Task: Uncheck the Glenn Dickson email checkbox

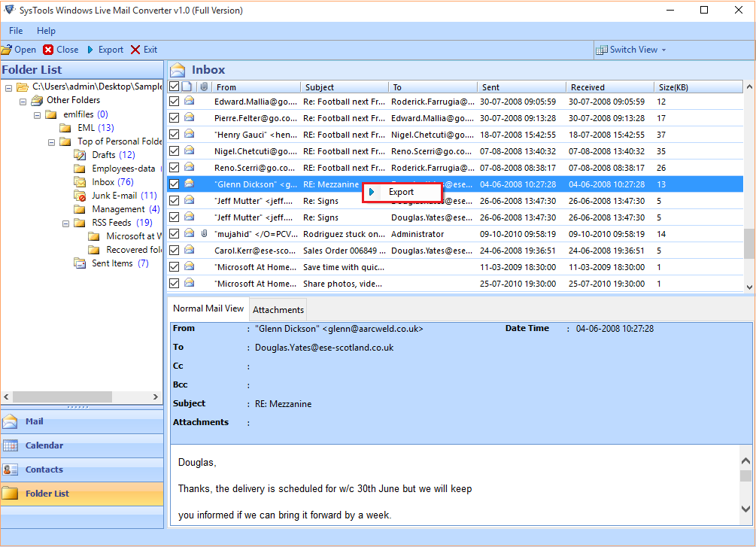Action: point(175,184)
